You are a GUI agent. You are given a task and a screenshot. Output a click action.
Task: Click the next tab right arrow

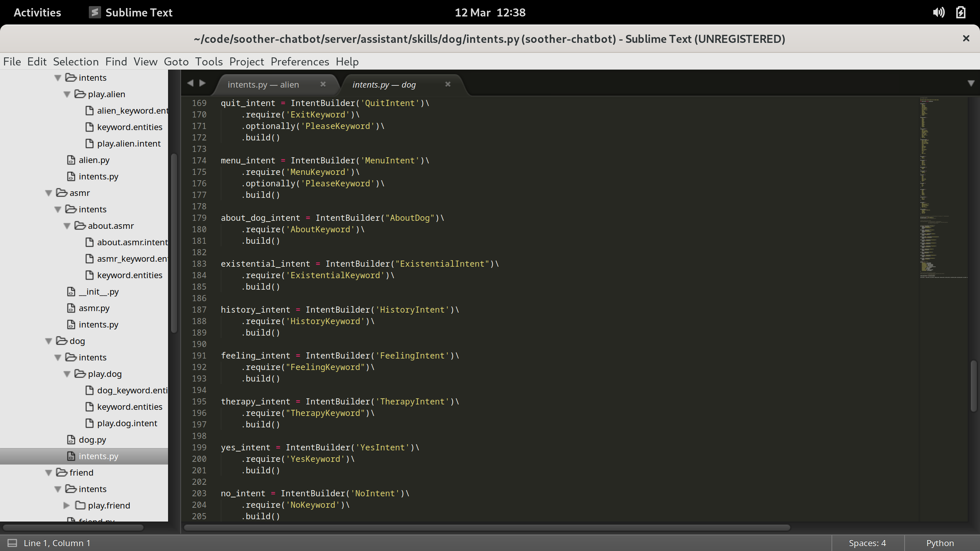pyautogui.click(x=203, y=83)
